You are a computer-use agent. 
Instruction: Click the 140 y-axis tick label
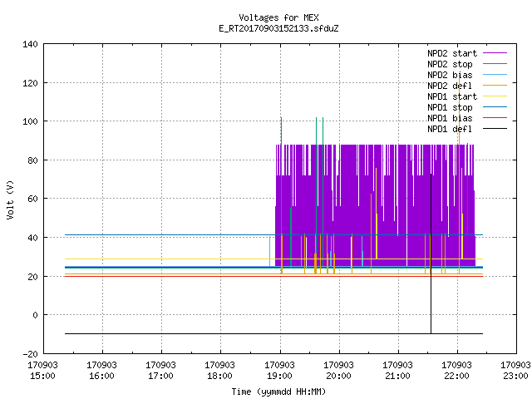point(30,44)
